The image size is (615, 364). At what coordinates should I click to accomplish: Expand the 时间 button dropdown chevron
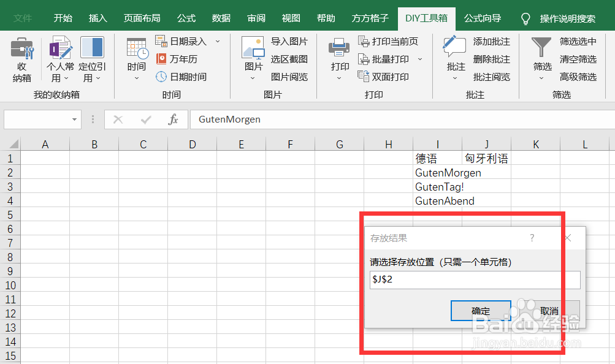coord(137,78)
